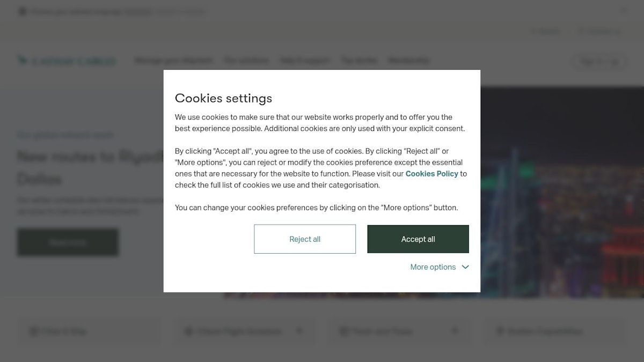This screenshot has height=362, width=644.
Task: Accept all cookies
Action: point(418,239)
